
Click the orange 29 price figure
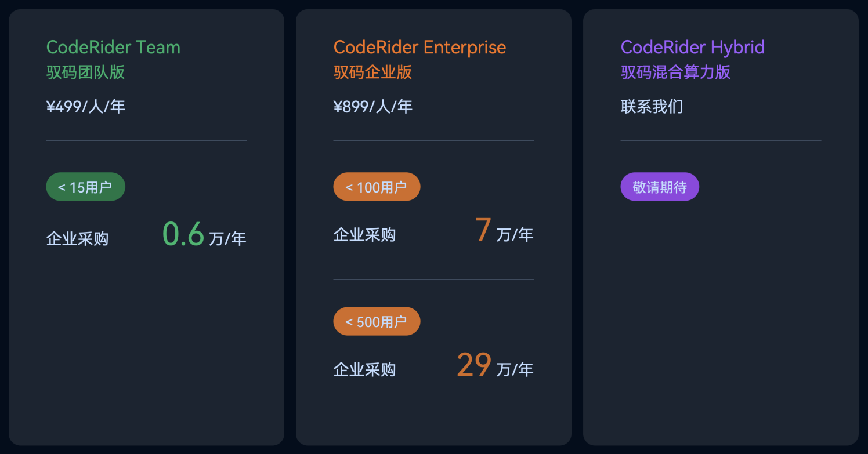click(474, 365)
